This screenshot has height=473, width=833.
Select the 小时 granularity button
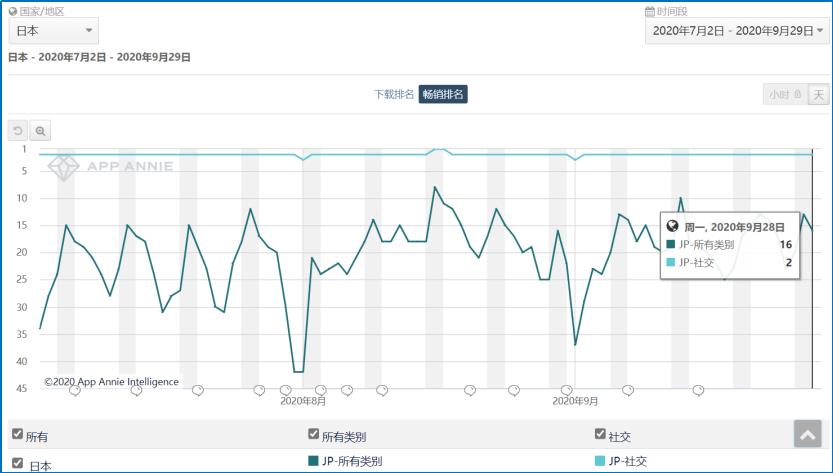click(785, 95)
